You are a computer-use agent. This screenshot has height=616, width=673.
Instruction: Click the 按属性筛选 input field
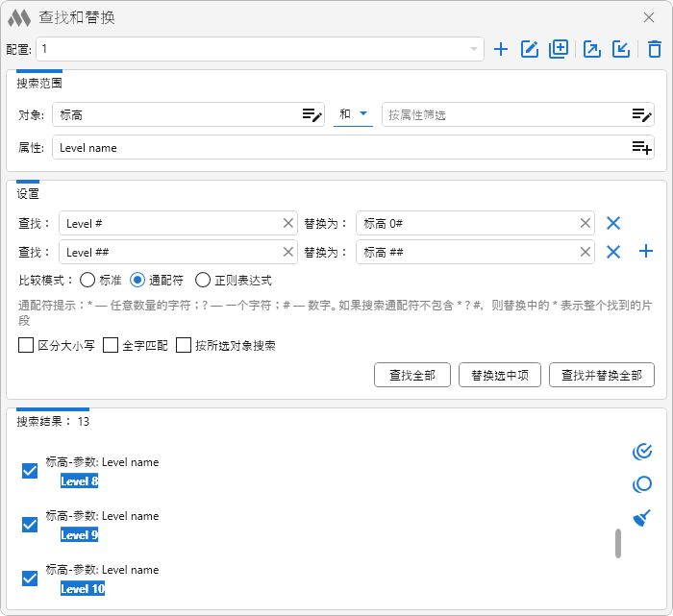click(505, 115)
